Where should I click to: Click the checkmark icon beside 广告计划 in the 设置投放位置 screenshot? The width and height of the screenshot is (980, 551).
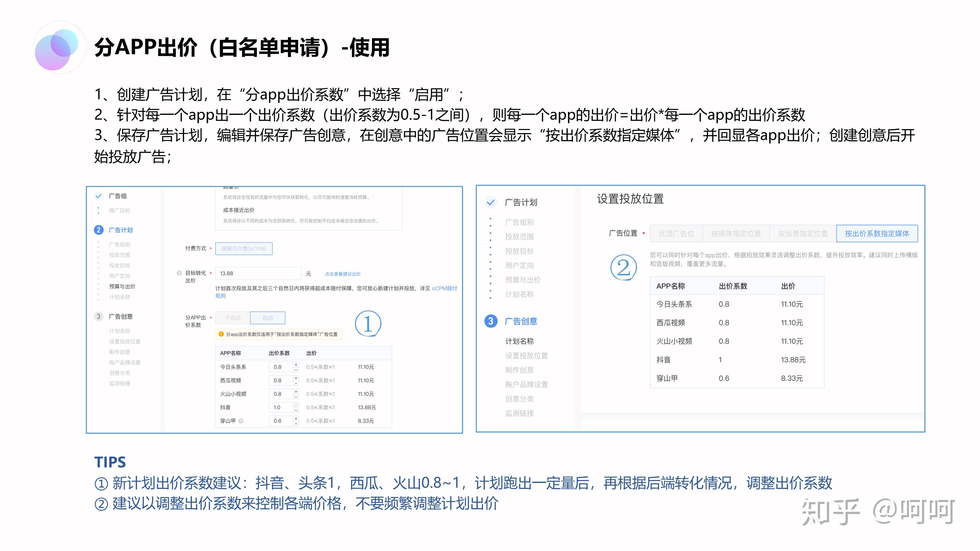pyautogui.click(x=491, y=202)
